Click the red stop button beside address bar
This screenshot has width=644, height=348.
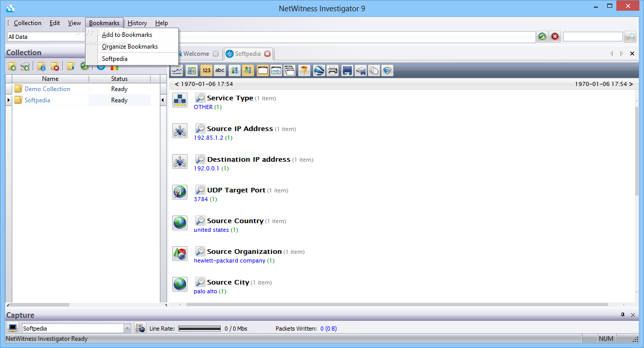tap(555, 37)
